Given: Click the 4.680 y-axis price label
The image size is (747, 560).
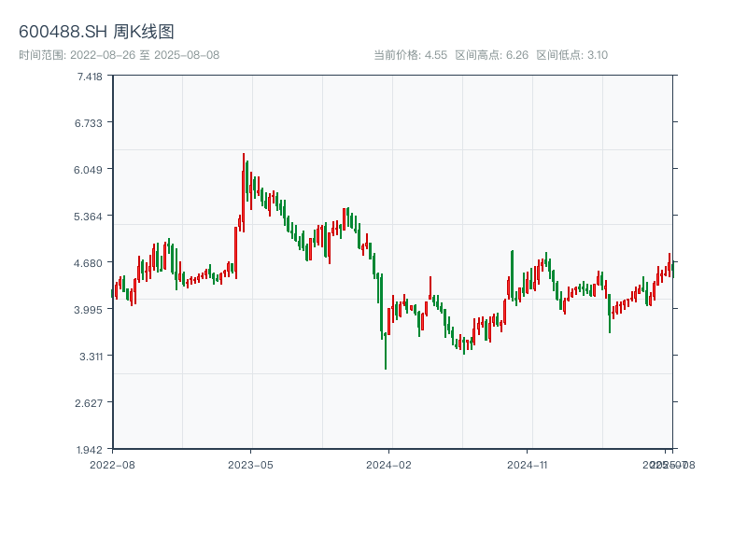Looking at the screenshot, I should pyautogui.click(x=89, y=262).
